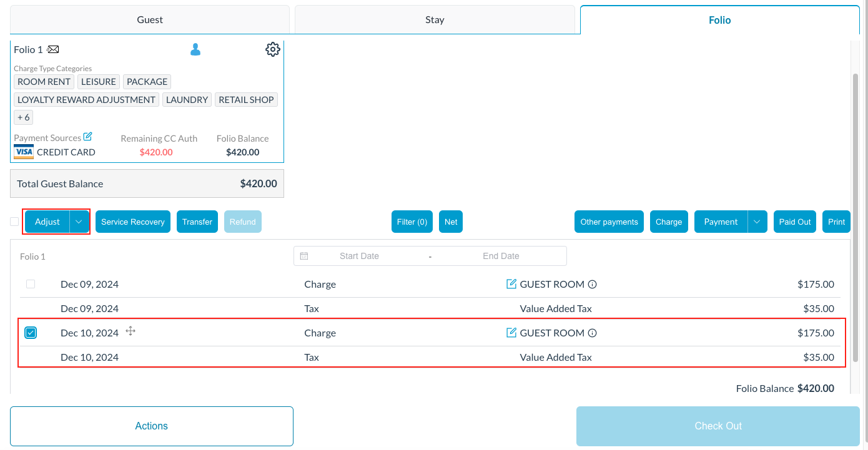Click the blue guest profile icon
The width and height of the screenshot is (868, 450).
tap(195, 49)
